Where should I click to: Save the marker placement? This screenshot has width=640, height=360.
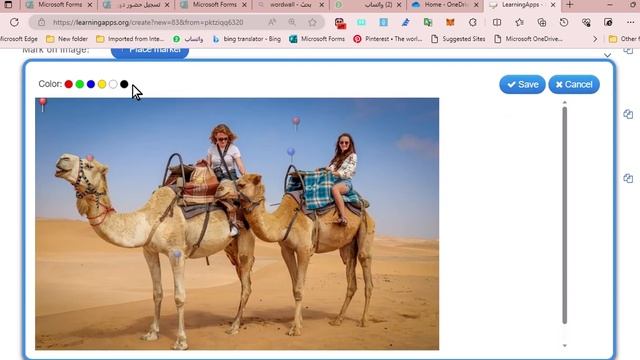click(522, 84)
